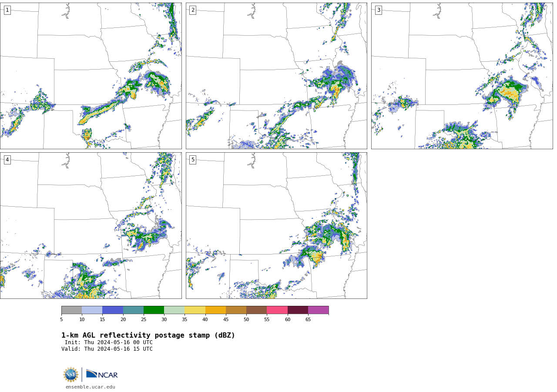This screenshot has height=392, width=557.
Task: Click the ensemble.ucar.edu text
Action: tap(91, 387)
